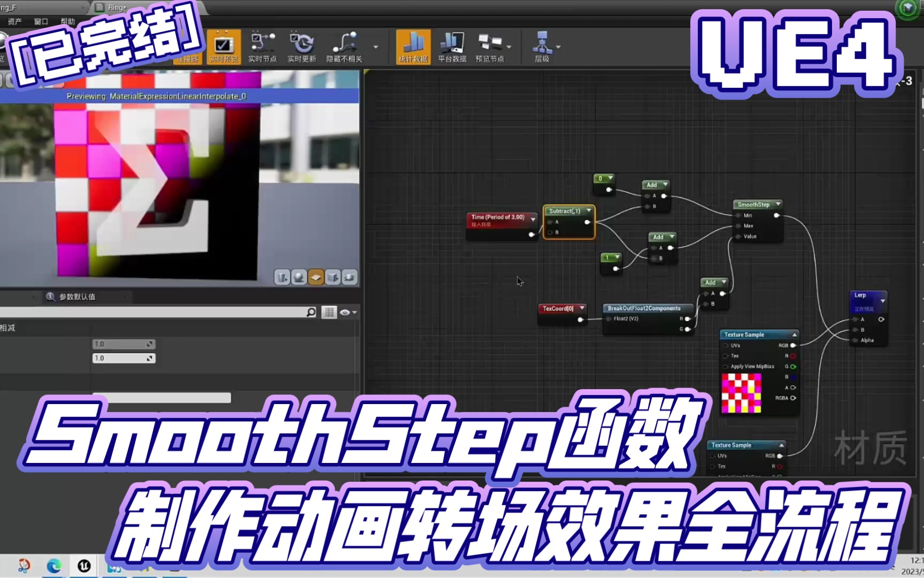Collapse the upper Texture Sample node arrow
The image size is (924, 578).
click(x=795, y=334)
